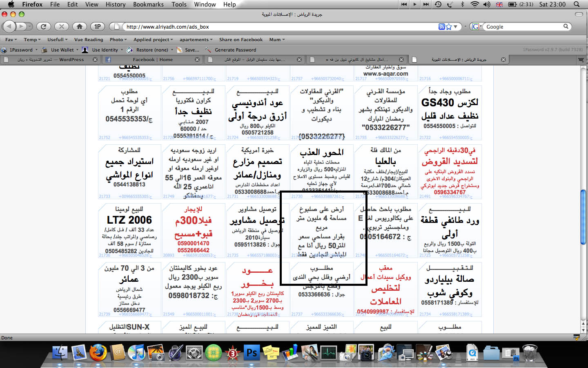Open Activity Monitor in the Dock

click(328, 352)
